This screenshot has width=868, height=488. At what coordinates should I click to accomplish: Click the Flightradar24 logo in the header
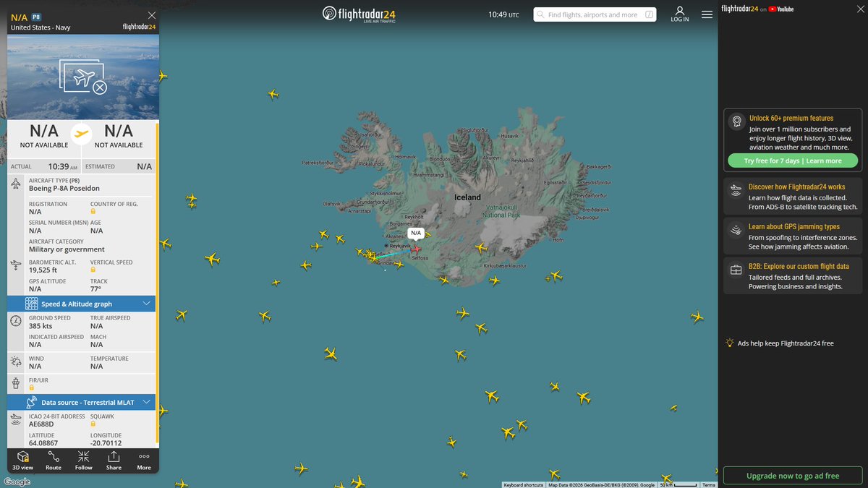click(x=359, y=14)
